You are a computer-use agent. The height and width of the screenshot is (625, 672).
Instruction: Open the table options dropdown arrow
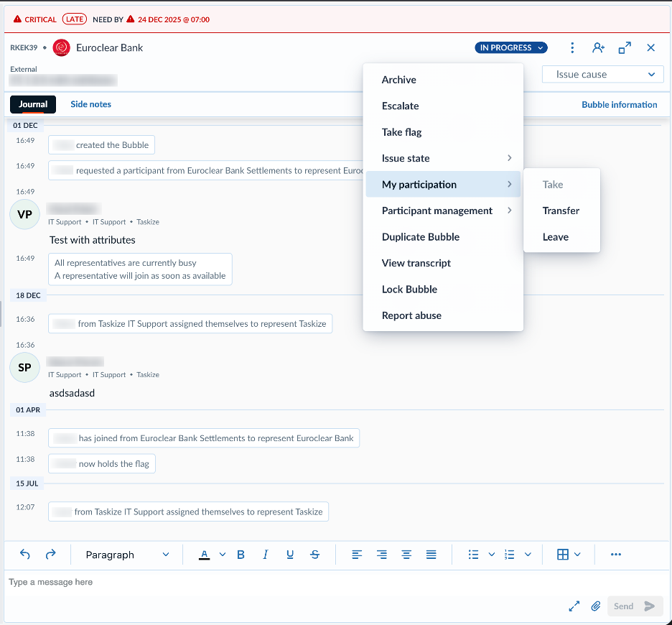point(577,555)
